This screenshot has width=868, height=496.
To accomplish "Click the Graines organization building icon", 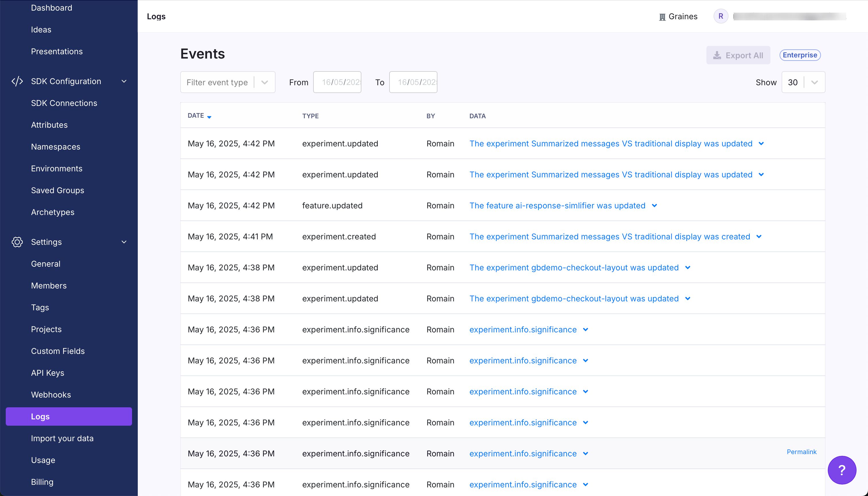I will click(x=662, y=17).
